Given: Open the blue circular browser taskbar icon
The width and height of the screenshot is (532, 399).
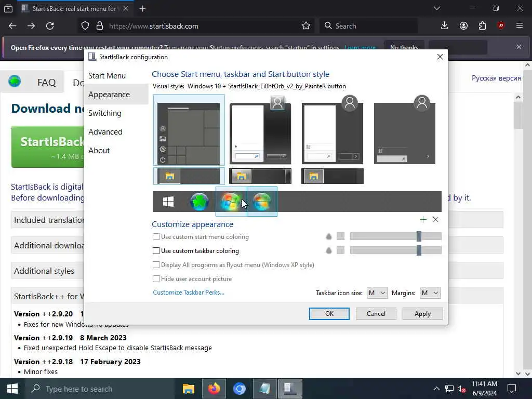Looking at the screenshot, I should coord(239,389).
